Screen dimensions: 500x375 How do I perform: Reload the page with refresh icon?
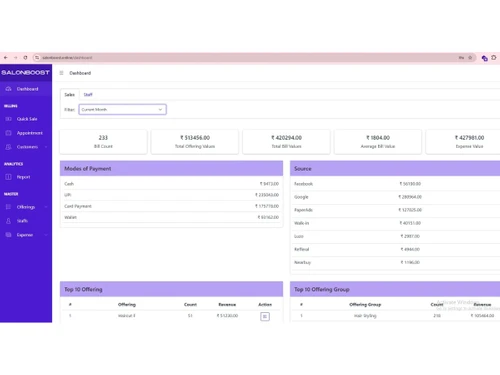click(25, 58)
